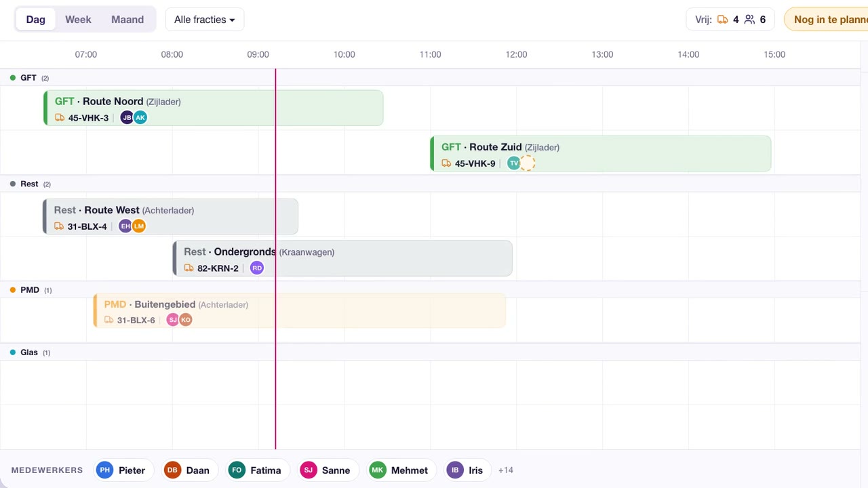Select employee chip Pieter
The height and width of the screenshot is (488, 868).
pos(123,470)
